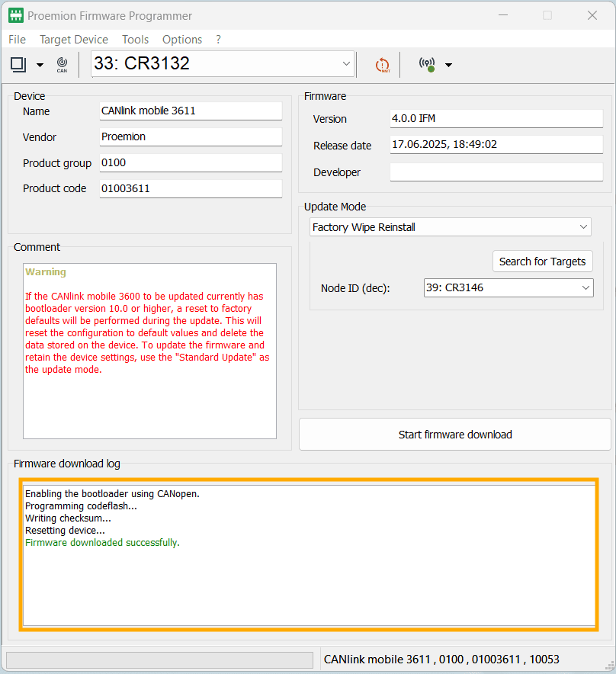Viewport: 616px width, 674px height.
Task: Open the arrow beside the window layout icon
Action: [x=40, y=66]
